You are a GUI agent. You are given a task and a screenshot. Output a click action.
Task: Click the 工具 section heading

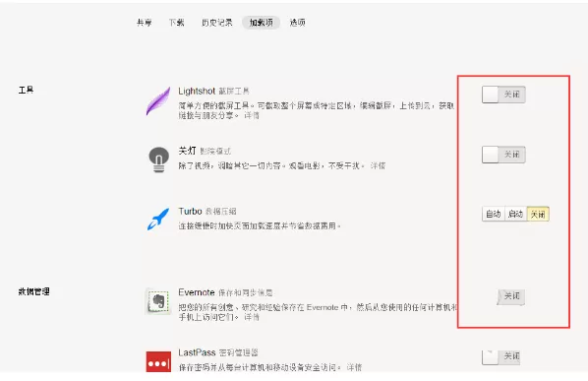click(x=27, y=90)
